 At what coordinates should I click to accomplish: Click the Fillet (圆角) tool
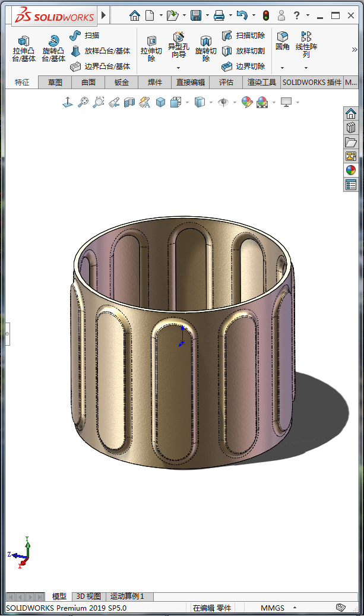[x=282, y=41]
